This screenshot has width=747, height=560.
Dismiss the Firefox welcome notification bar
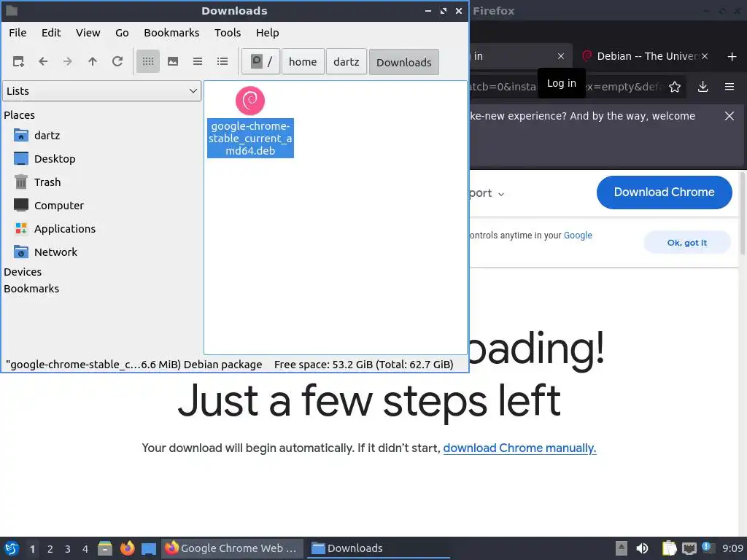pyautogui.click(x=729, y=116)
